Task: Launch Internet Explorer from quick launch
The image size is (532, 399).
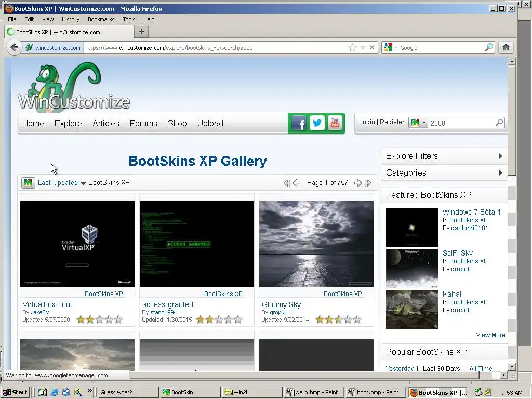Action: tap(54, 392)
